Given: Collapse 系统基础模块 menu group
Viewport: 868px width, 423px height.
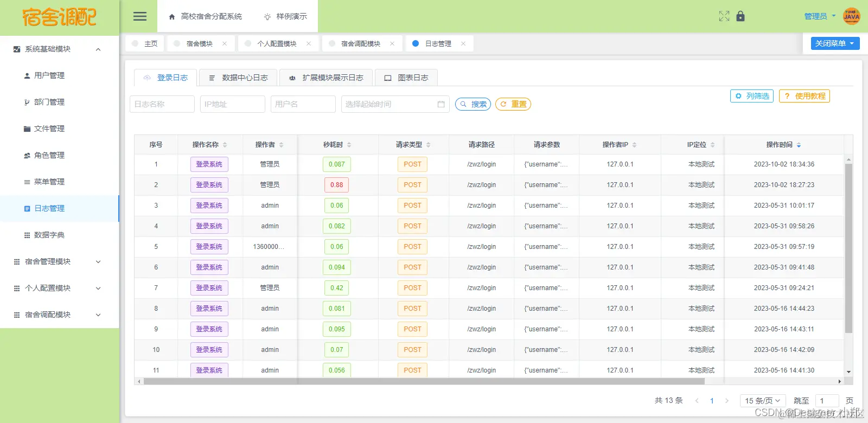Looking at the screenshot, I should point(60,49).
